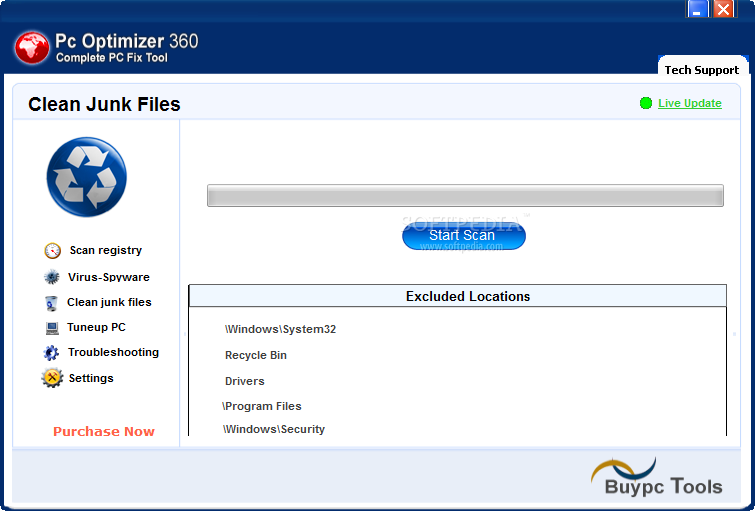The width and height of the screenshot is (755, 511).
Task: Open Troubleshooting from the sidebar
Action: (113, 352)
